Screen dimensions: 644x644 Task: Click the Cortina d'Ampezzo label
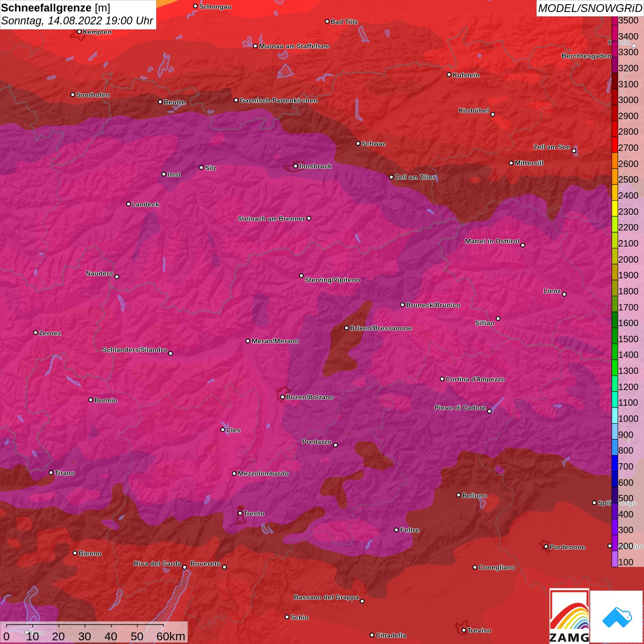(x=475, y=379)
